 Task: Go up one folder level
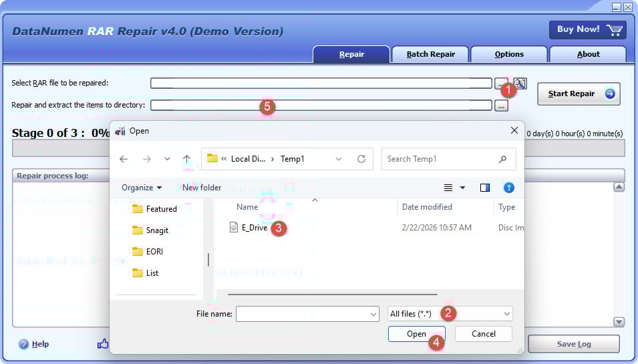pos(187,159)
